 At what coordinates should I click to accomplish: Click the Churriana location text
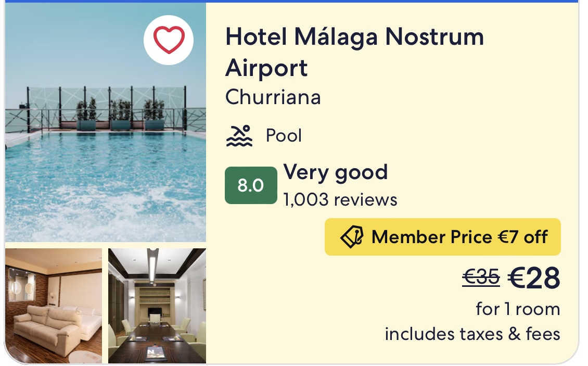point(273,97)
